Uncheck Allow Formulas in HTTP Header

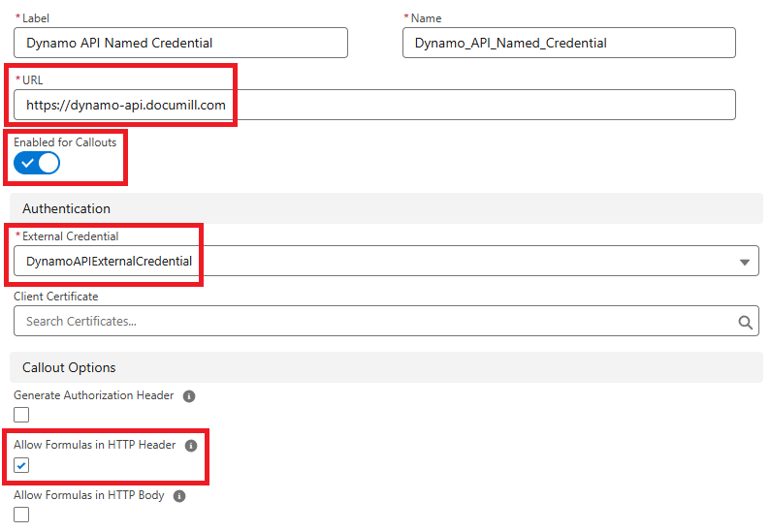coord(21,465)
